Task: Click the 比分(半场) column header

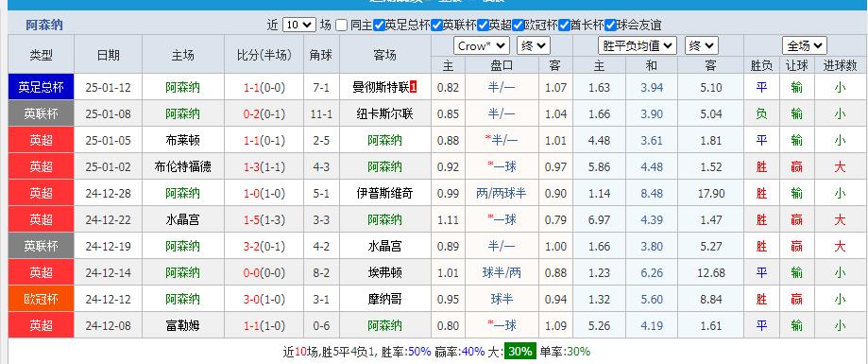Action: coord(264,55)
